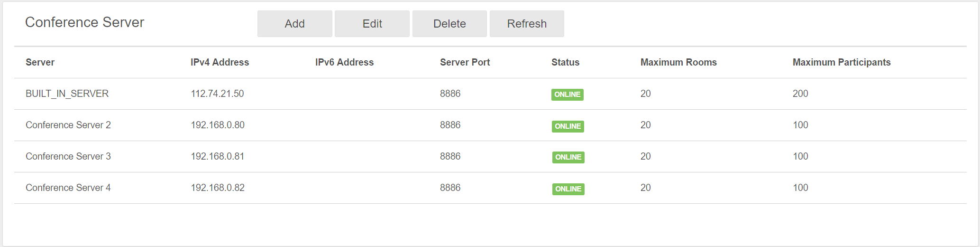Click the Maximum Participants column header

coord(841,62)
